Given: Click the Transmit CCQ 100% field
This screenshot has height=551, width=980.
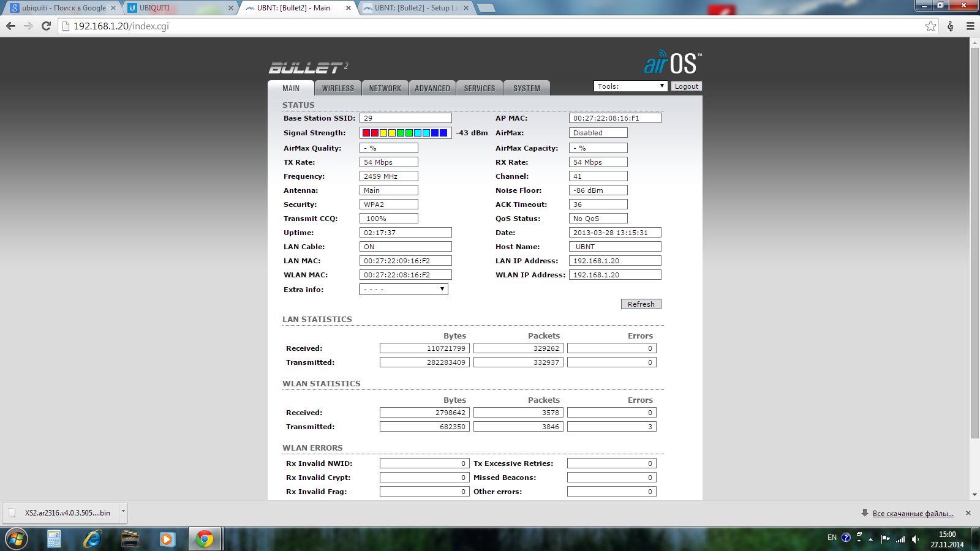Looking at the screenshot, I should 389,219.
